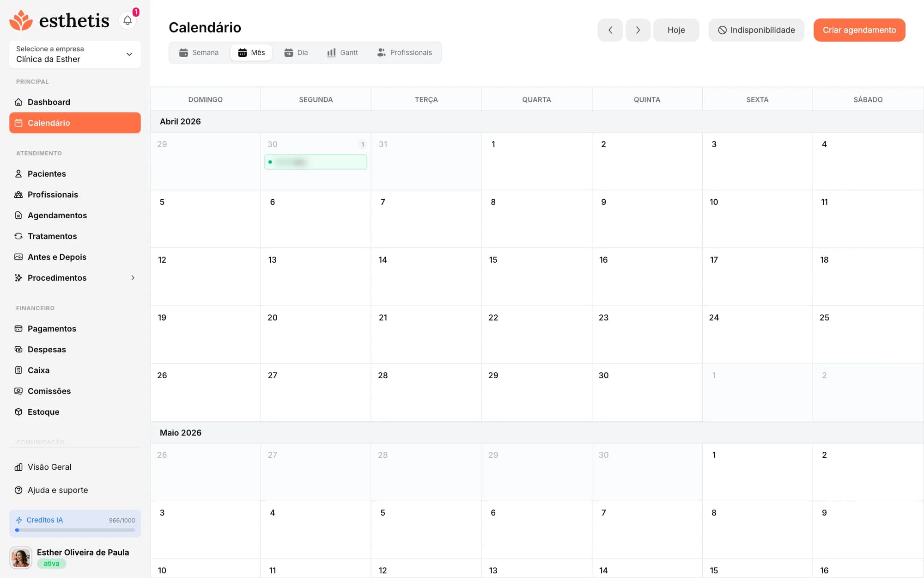The image size is (924, 578).
Task: Click the Creditos IA lightning icon
Action: (19, 520)
